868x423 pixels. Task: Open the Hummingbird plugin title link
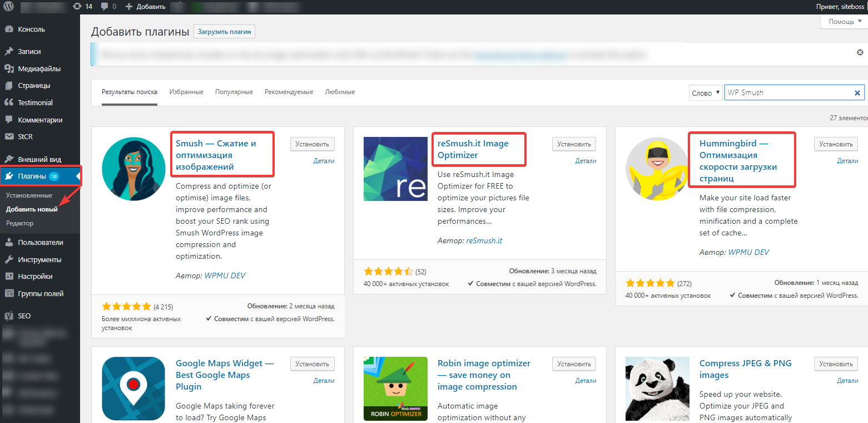point(738,161)
